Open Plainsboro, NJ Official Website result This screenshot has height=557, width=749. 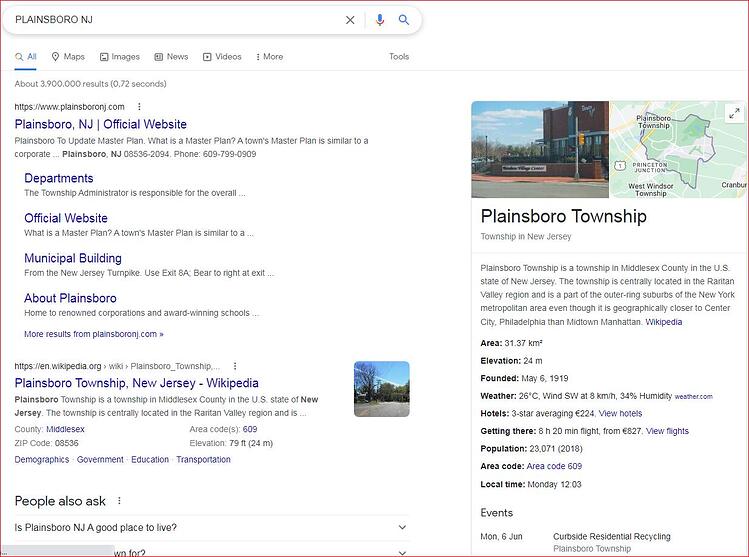(x=101, y=124)
